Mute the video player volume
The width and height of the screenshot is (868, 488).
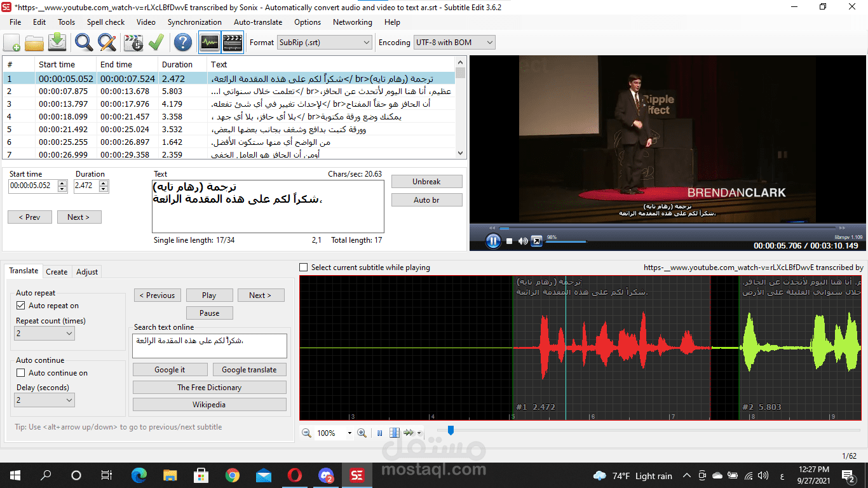point(522,241)
